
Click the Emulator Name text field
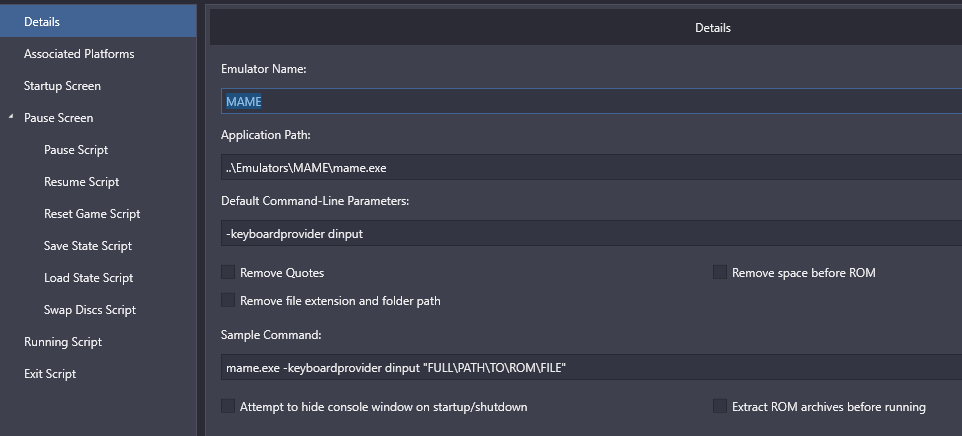pos(590,101)
